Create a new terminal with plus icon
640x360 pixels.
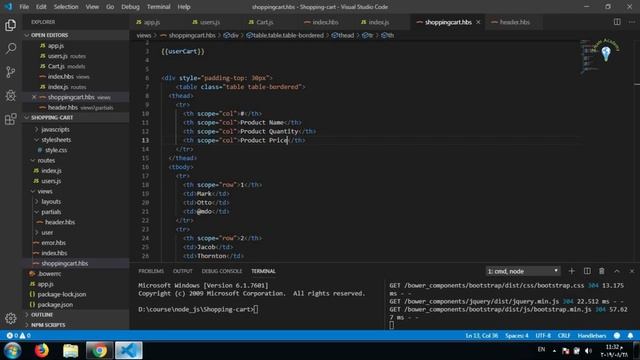pos(571,271)
